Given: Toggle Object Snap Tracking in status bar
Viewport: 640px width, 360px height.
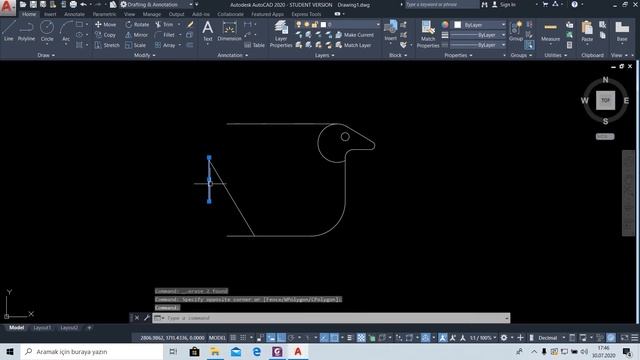Looking at the screenshot, I should 324,338.
